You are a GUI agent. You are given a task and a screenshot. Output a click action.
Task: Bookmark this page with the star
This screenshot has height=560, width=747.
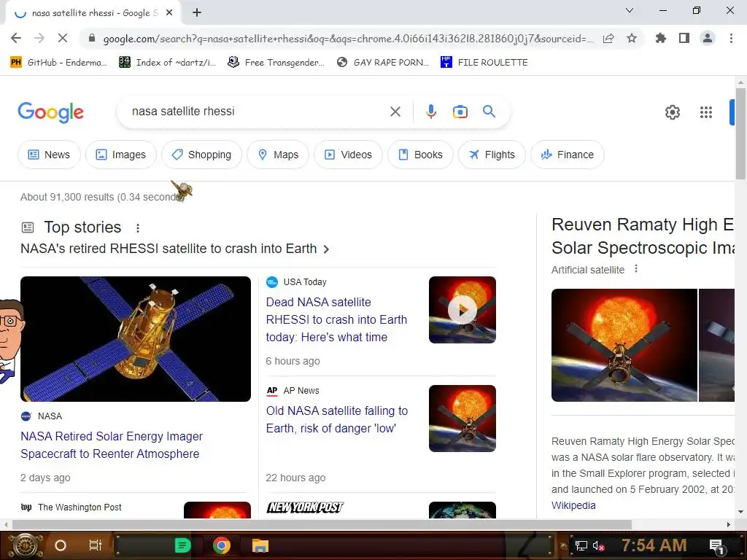coord(632,38)
